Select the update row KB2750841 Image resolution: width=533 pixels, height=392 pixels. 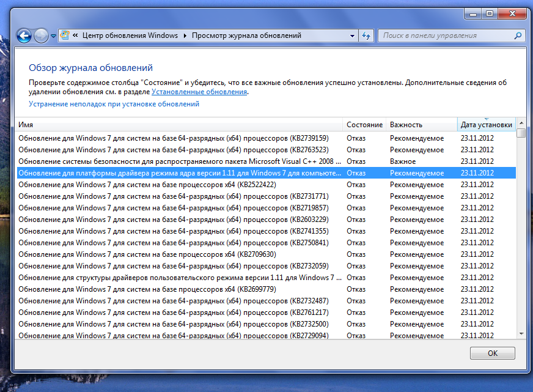[x=266, y=243]
